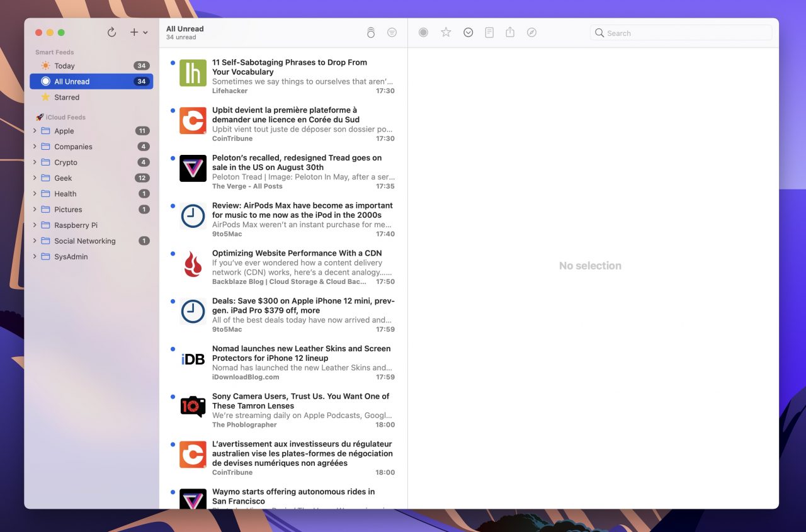The width and height of the screenshot is (806, 532).
Task: Open Waymo autonomous rides article
Action: 283,497
